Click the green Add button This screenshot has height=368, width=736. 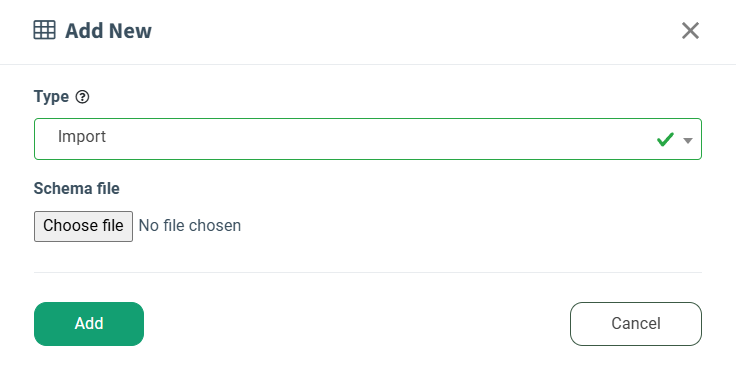tap(89, 324)
